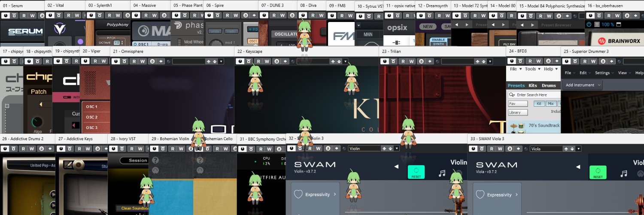Open the question mark help in Bohemian Violin
644x215 pixels.
(x=155, y=160)
